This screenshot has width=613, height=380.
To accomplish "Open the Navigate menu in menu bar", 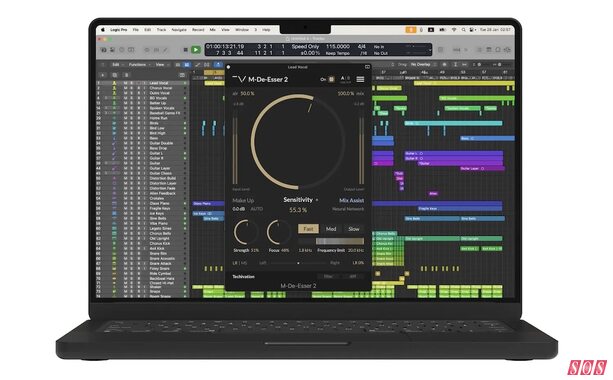I will tap(179, 30).
